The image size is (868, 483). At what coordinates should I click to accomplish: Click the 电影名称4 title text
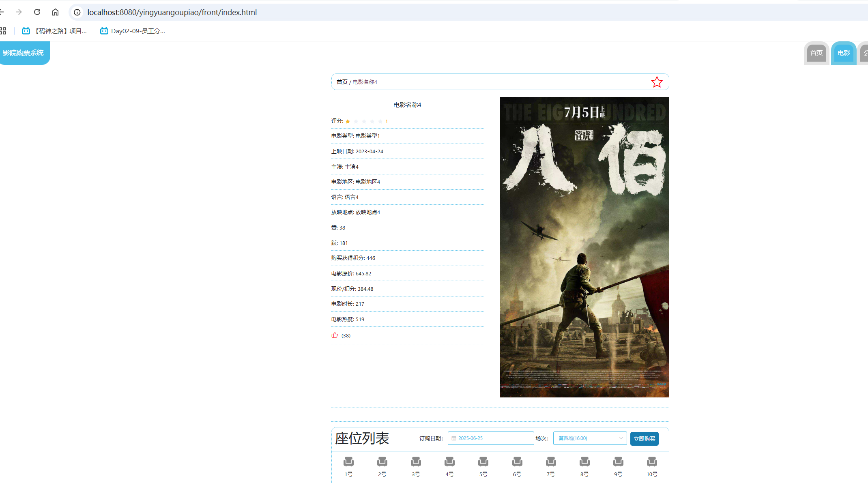coord(407,105)
